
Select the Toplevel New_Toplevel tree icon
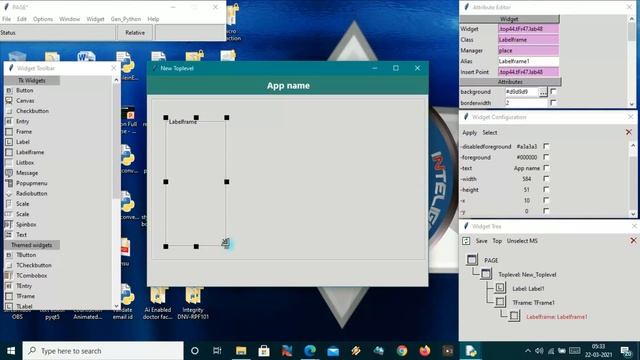click(x=486, y=274)
